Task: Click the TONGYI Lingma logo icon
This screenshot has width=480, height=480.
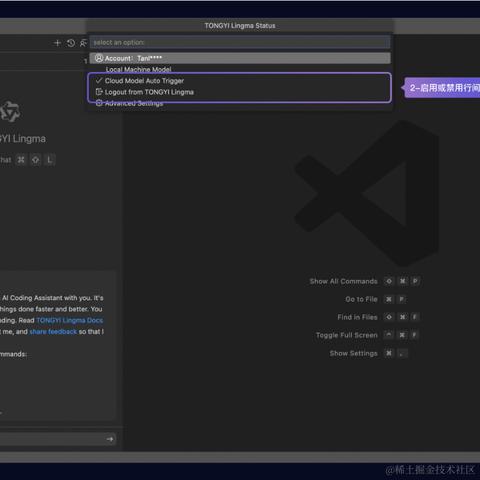Action: tap(9, 112)
